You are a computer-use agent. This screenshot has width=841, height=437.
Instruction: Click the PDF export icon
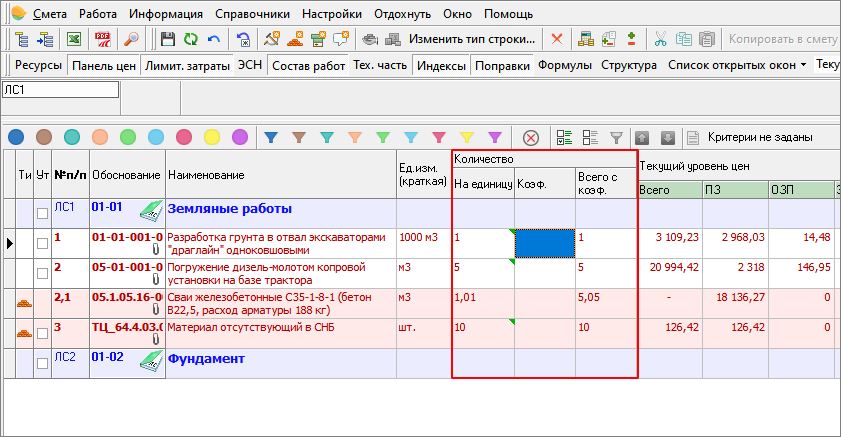coord(102,39)
